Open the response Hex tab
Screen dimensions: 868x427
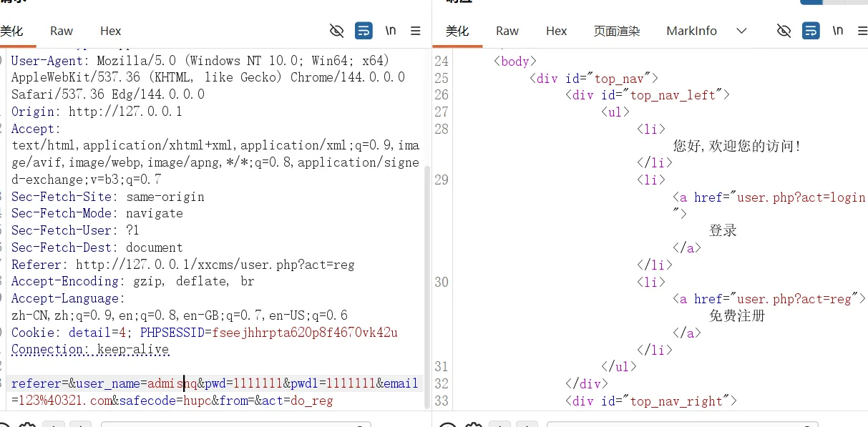(556, 31)
